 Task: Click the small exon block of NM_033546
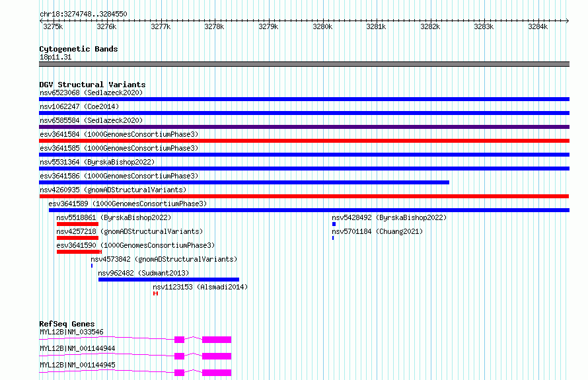(x=179, y=340)
